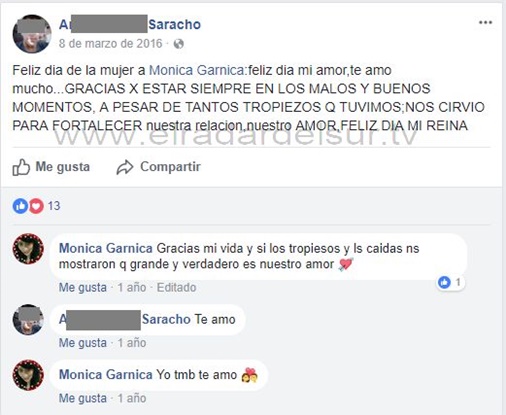506x415 pixels.
Task: Click the post author's blurred profile picture
Action: pyautogui.click(x=32, y=34)
